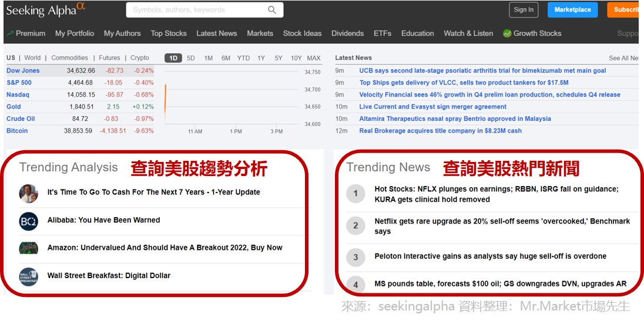
Task: Open Netflix rare upgrade news story
Action: pyautogui.click(x=502, y=227)
